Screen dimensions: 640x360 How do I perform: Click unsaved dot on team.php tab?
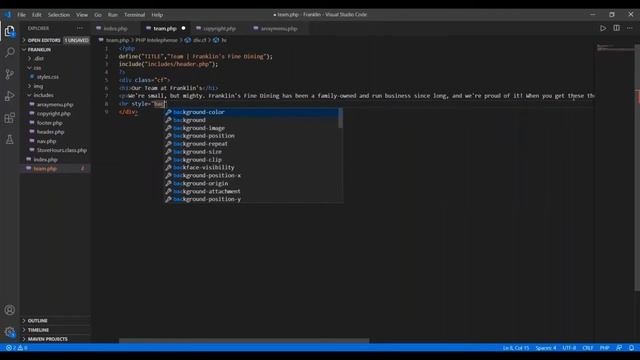pos(183,28)
